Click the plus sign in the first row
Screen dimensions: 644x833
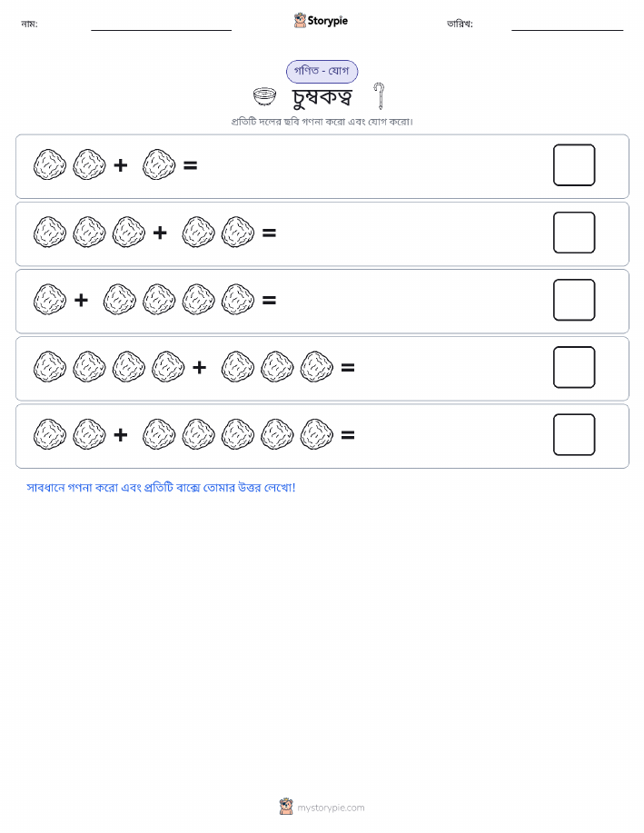tap(121, 165)
